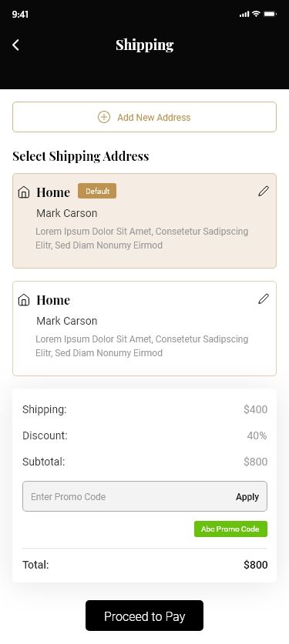289x644 pixels.
Task: Go back using the header arrow
Action: pos(15,45)
